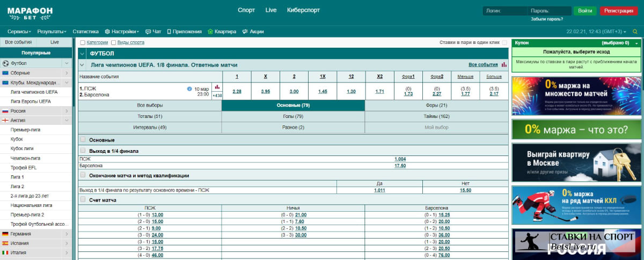Select odds 2.28 for ПСЖ win
644x260 pixels.
click(x=237, y=92)
